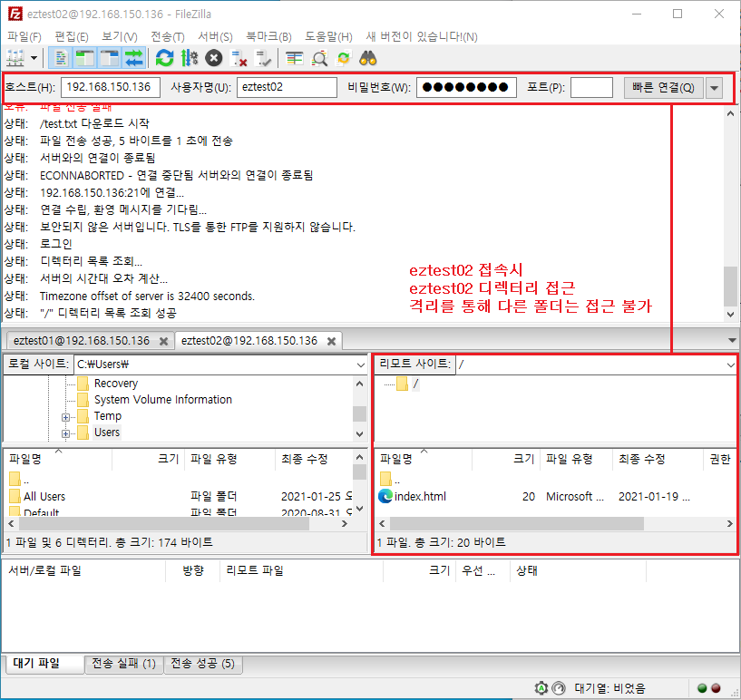Disconnect from the current server
Screen dimensions: 741x700
pyautogui.click(x=239, y=59)
